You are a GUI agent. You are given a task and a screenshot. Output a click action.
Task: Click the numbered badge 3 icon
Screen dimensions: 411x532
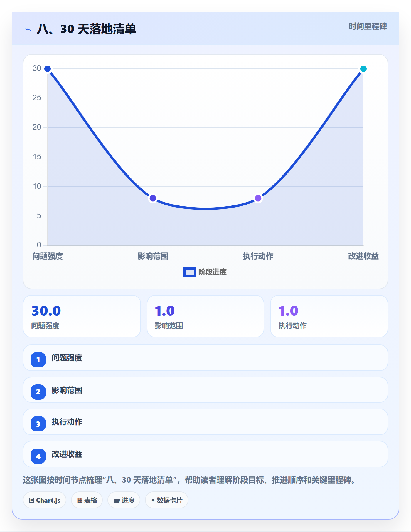pyautogui.click(x=38, y=424)
